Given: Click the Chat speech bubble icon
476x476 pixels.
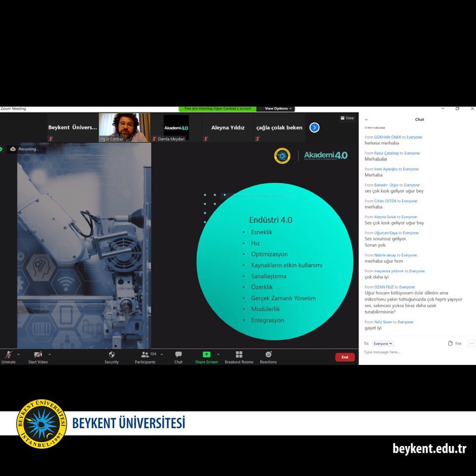Looking at the screenshot, I should 178,354.
